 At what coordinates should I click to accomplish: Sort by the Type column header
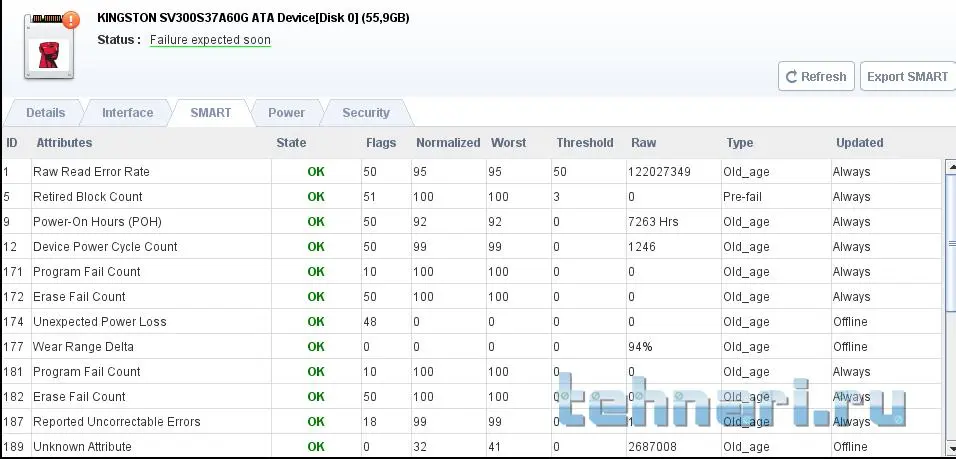740,143
